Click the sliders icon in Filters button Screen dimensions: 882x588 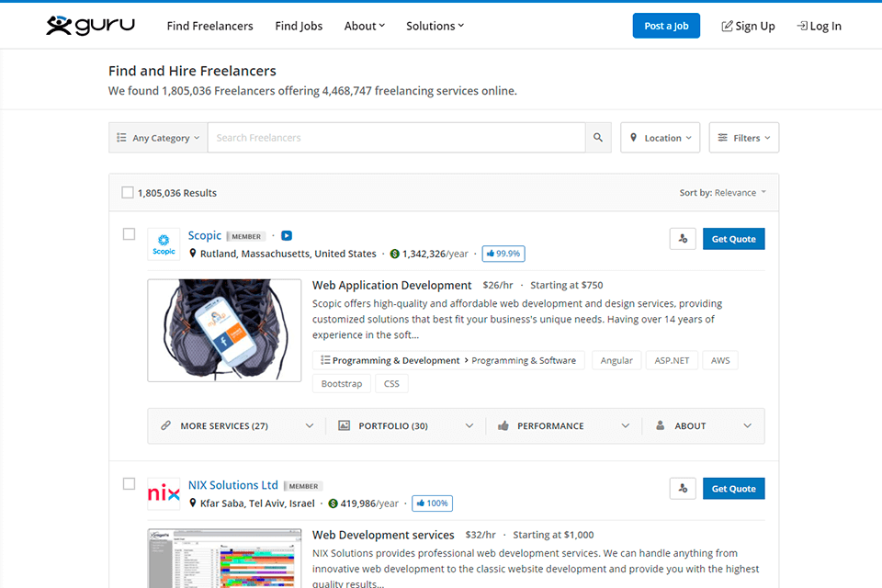[723, 137]
